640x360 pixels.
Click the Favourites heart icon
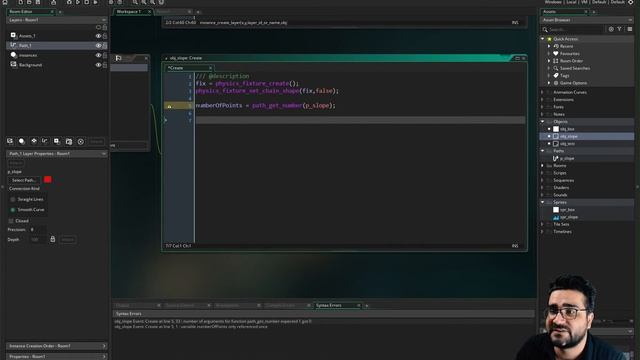click(556, 53)
